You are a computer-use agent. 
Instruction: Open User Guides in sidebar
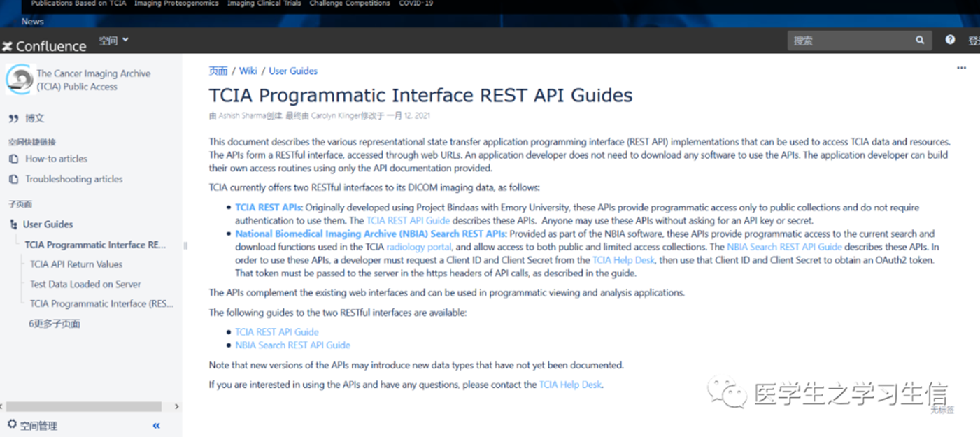(48, 224)
